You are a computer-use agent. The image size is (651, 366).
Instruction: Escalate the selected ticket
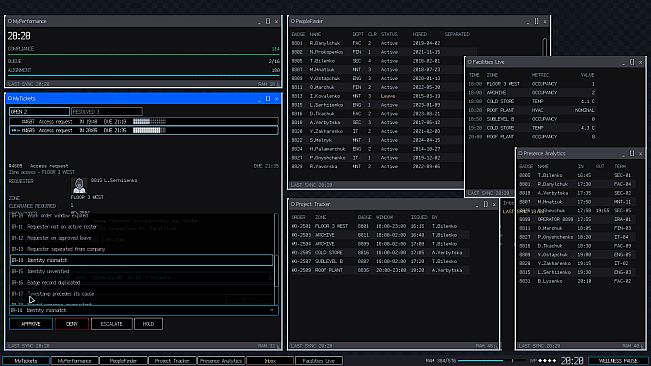111,324
